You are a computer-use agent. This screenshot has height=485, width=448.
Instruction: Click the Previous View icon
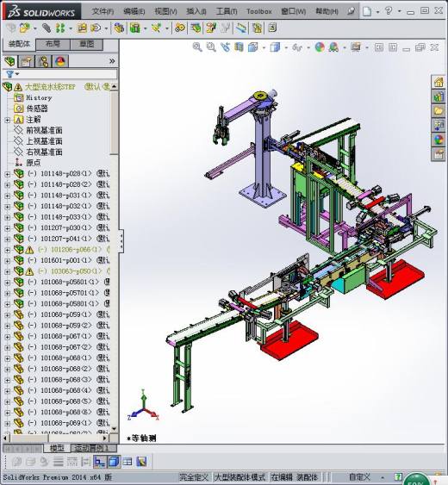(x=225, y=47)
